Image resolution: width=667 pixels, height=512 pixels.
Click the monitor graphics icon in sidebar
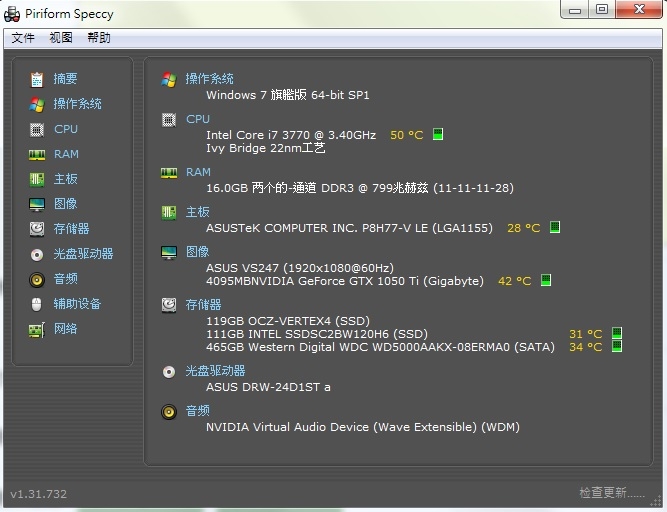point(37,205)
